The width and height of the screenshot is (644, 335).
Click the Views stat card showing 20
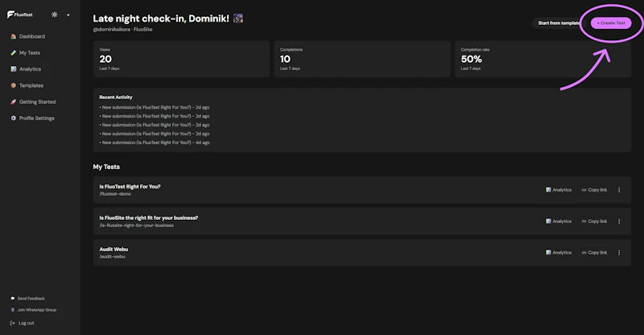pos(182,59)
